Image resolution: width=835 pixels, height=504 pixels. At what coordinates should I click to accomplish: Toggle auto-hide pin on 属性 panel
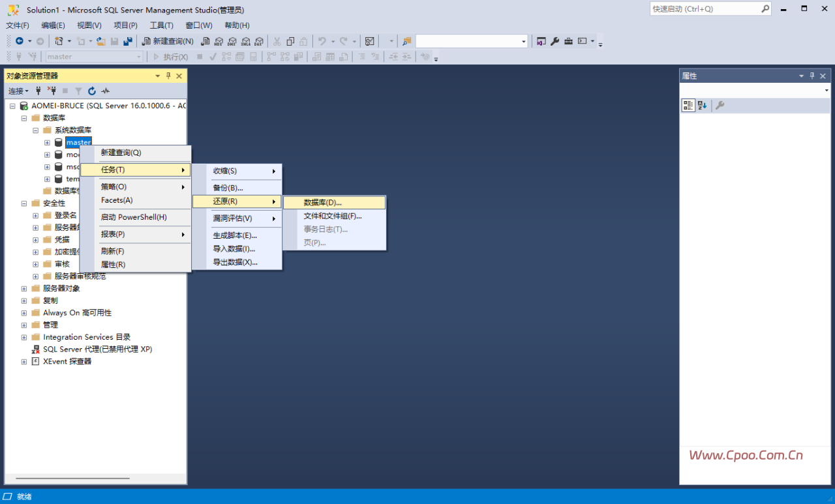tap(812, 76)
